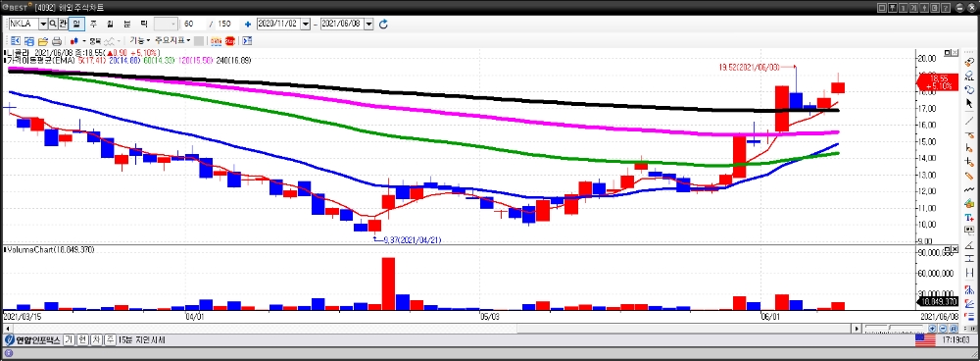This screenshot has width=980, height=361.
Task: Click the candlestick chart type icon
Action: 74,40
